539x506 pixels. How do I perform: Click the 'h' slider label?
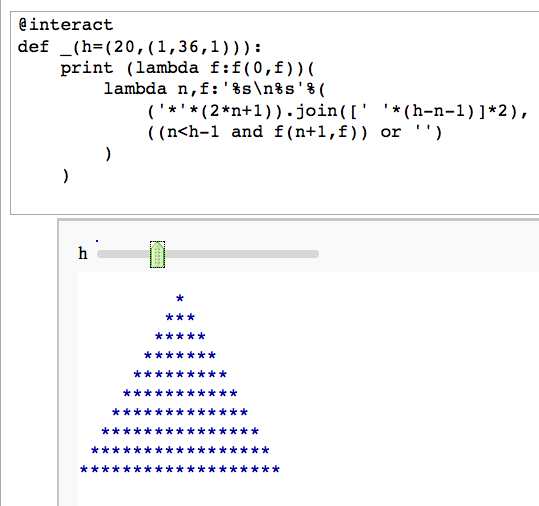pyautogui.click(x=83, y=254)
